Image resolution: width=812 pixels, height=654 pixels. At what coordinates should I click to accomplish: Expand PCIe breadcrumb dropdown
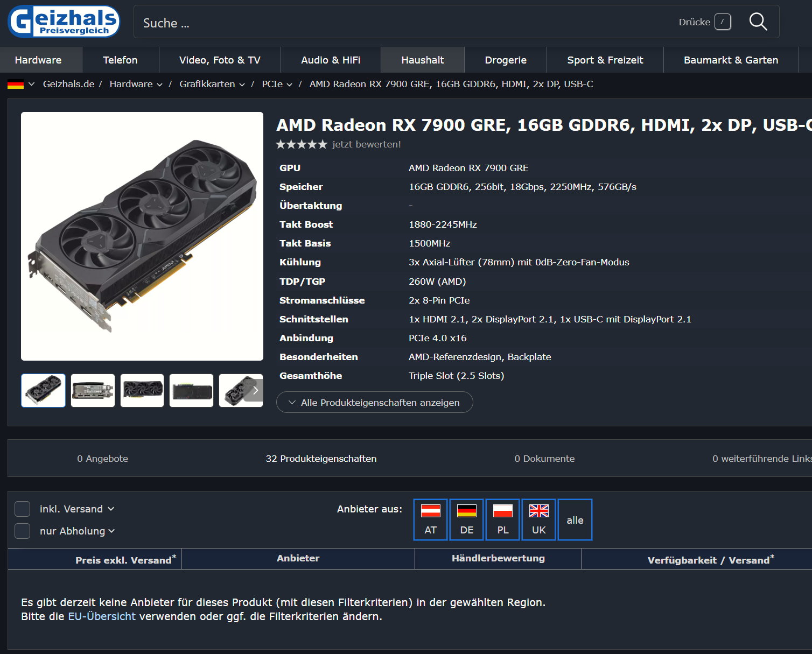(x=289, y=85)
